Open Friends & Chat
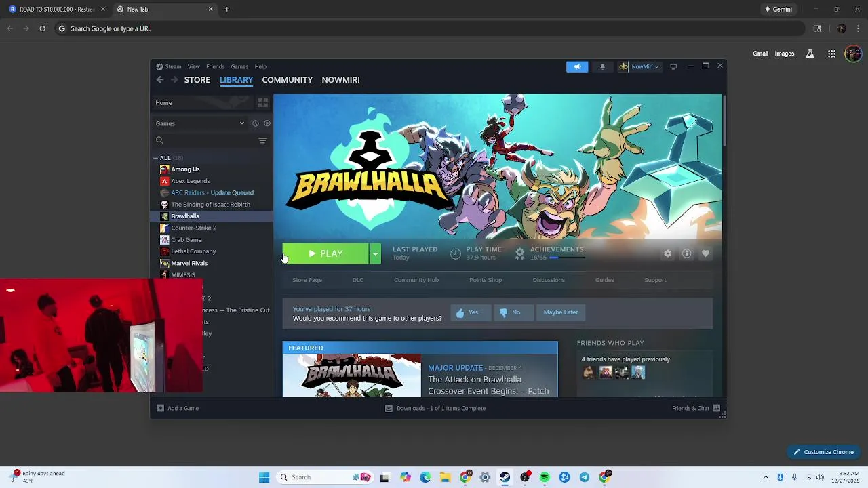The height and width of the screenshot is (488, 868). pyautogui.click(x=696, y=408)
